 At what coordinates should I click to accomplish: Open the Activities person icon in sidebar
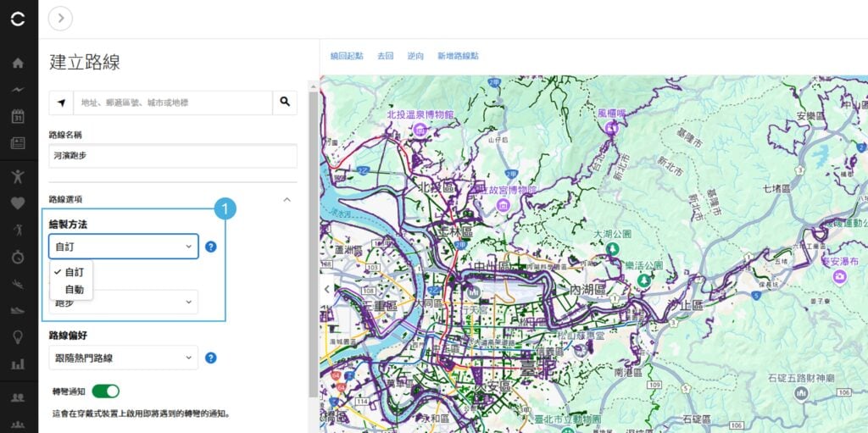tap(18, 176)
